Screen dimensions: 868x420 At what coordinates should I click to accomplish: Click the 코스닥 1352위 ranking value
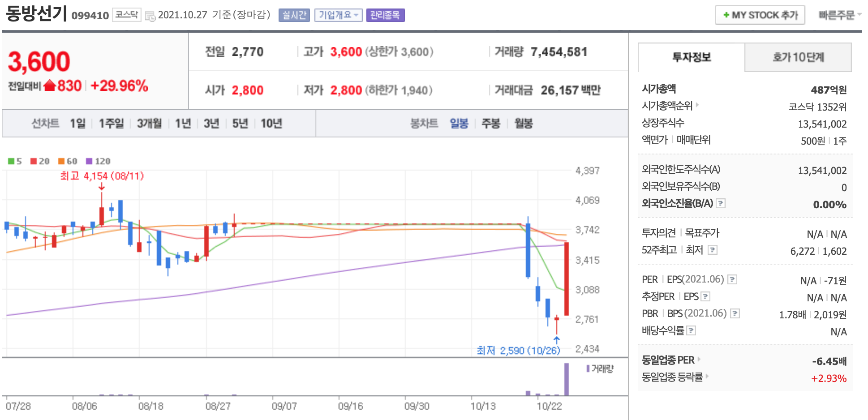[x=817, y=107]
